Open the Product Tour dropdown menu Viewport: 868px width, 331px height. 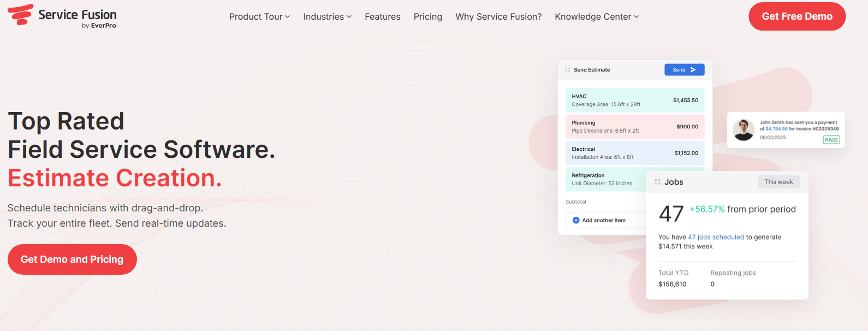(259, 17)
